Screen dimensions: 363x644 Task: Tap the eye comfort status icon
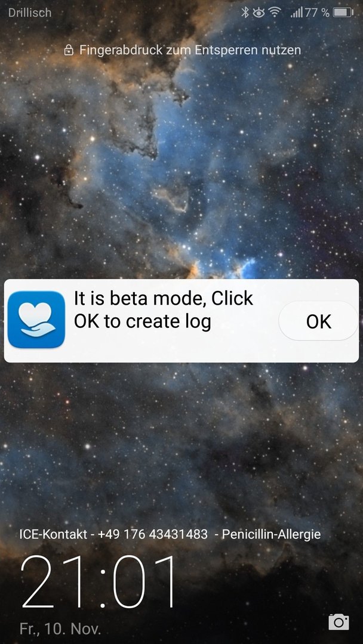click(259, 13)
